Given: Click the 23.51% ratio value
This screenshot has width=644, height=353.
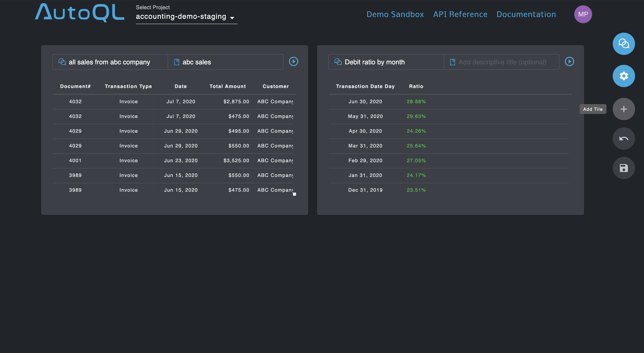Looking at the screenshot, I should pos(416,190).
